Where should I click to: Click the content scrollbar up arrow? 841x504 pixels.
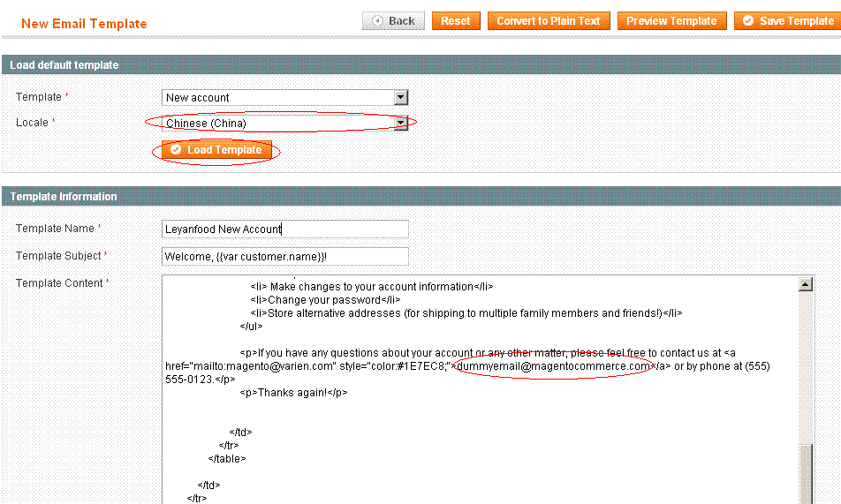coord(806,284)
